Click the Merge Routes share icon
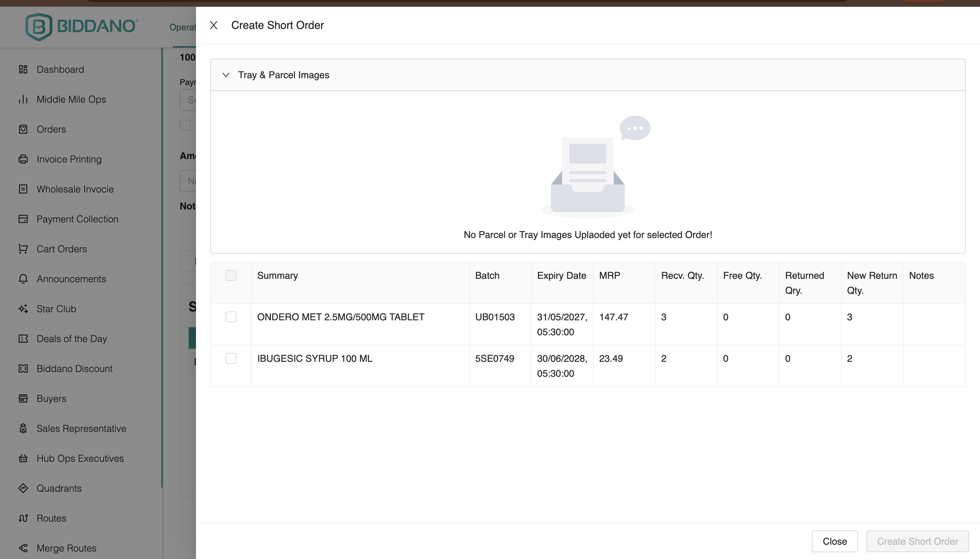Screen dimensions: 980x559 (x=23, y=549)
